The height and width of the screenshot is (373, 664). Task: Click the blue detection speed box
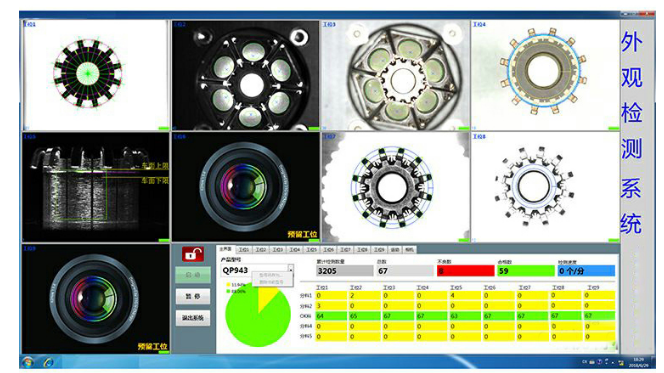tap(586, 271)
